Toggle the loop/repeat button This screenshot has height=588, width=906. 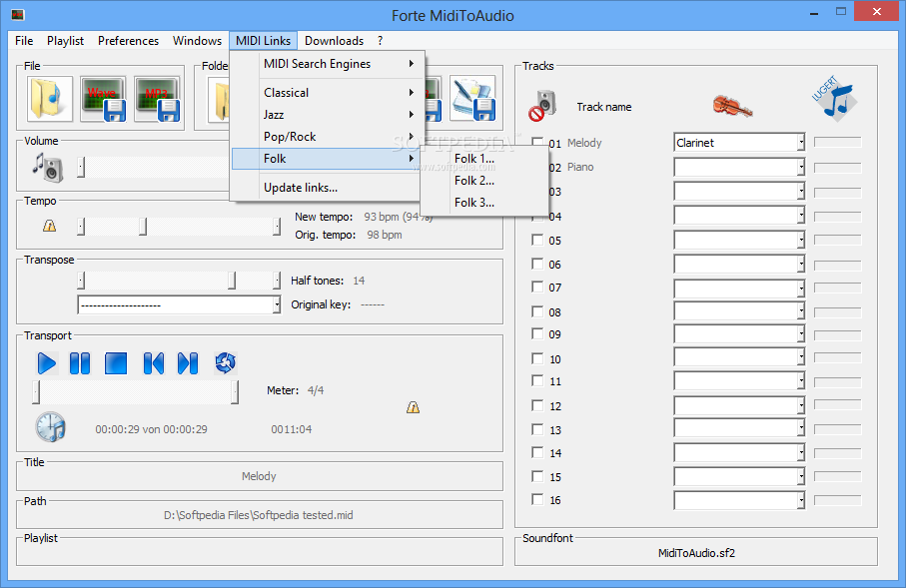pos(226,362)
